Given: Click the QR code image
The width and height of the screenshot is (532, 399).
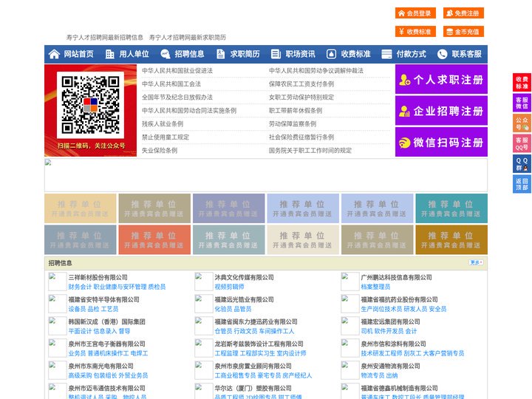Looking at the screenshot, I should click(x=91, y=105).
